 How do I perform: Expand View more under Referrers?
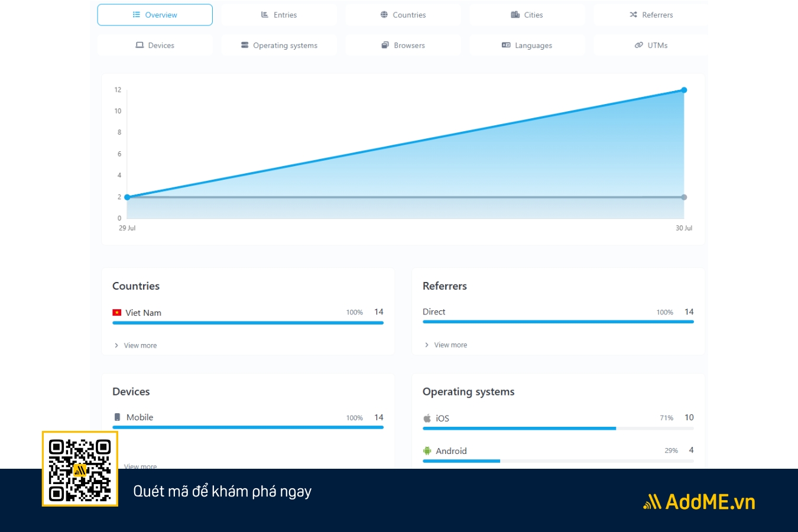pyautogui.click(x=446, y=345)
